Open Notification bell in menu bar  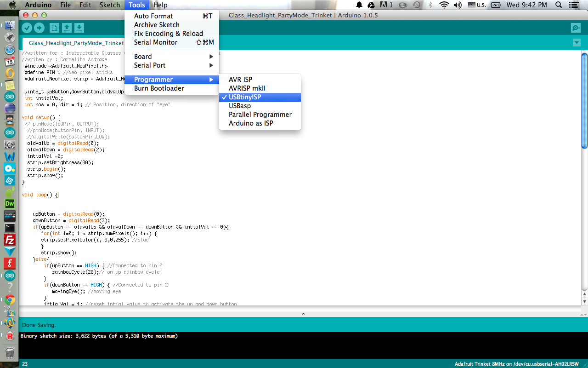click(x=359, y=5)
